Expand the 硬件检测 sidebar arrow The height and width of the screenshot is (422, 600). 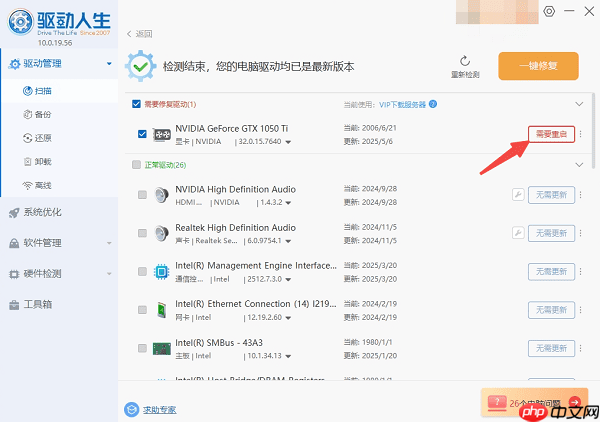(x=109, y=274)
